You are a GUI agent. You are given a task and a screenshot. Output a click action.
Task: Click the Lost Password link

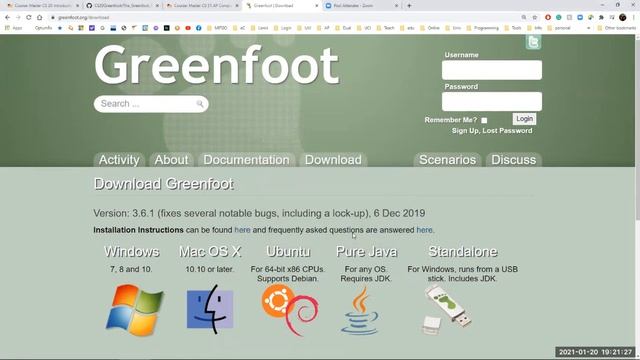click(x=507, y=131)
